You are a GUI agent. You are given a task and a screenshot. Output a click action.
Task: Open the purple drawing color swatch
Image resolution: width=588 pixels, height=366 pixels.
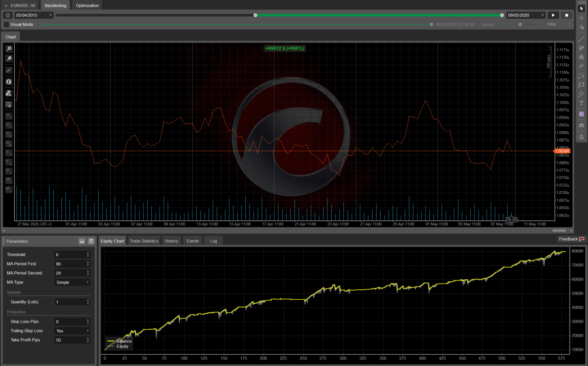(581, 114)
